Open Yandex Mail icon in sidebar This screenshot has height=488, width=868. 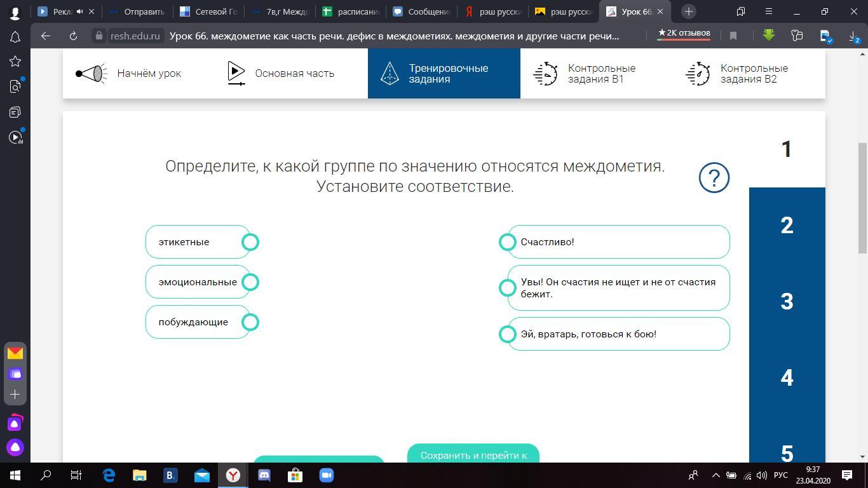point(15,353)
